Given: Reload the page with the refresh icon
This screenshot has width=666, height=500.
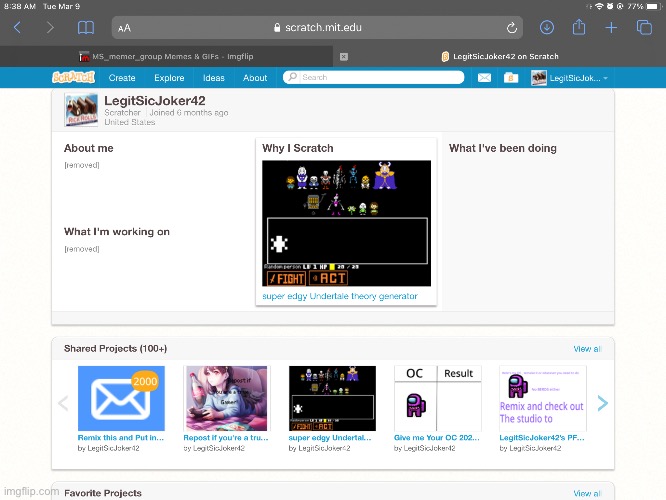Looking at the screenshot, I should (x=512, y=28).
